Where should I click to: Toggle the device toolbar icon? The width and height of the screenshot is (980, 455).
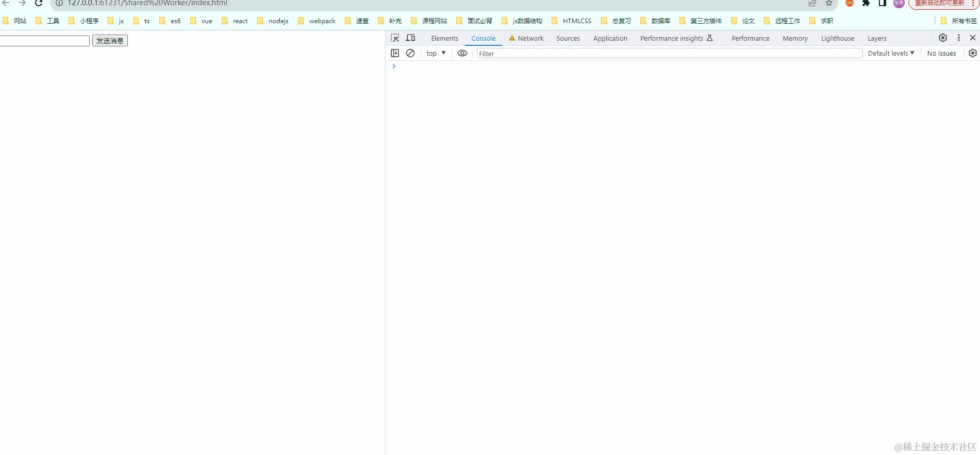point(410,38)
